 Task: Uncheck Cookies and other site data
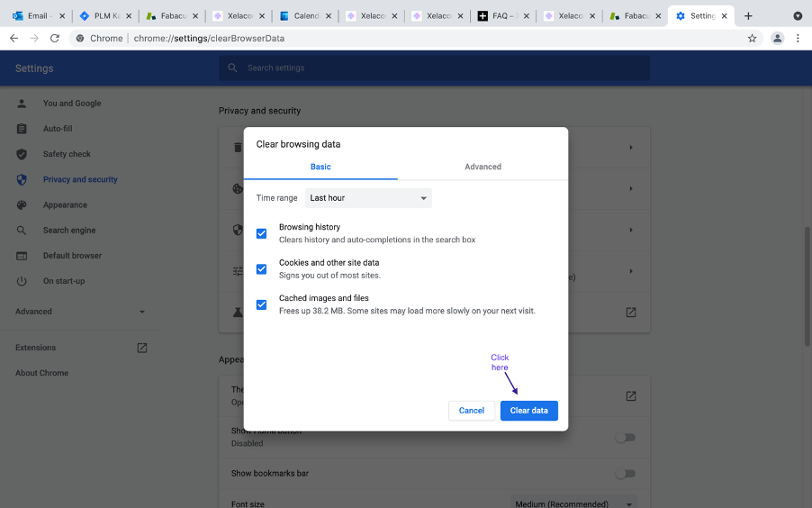pos(261,269)
